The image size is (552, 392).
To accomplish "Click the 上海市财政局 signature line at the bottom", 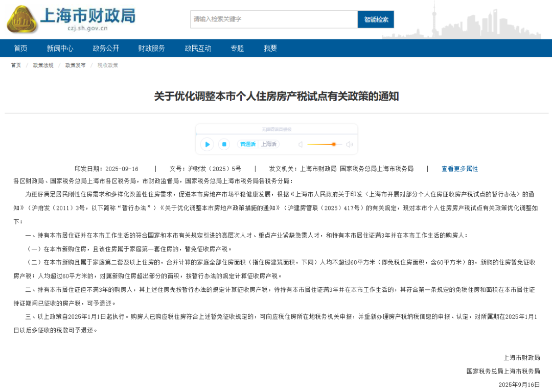I will tap(522, 358).
